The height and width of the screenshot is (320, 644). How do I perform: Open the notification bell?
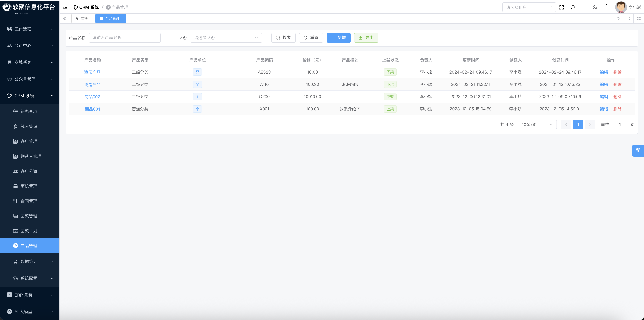pos(606,7)
